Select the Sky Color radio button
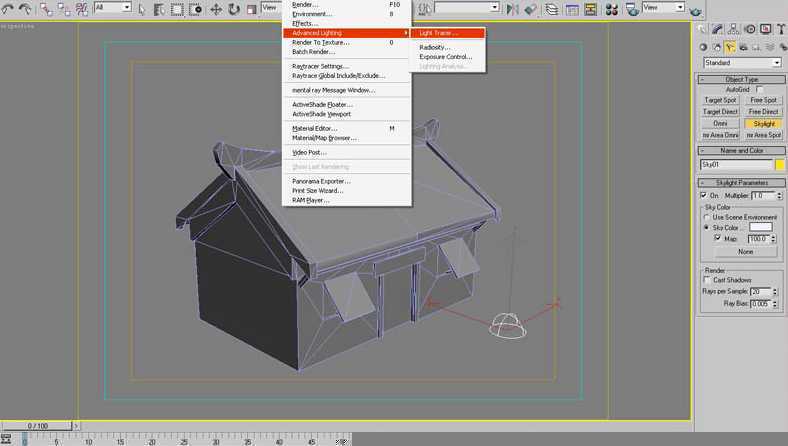This screenshot has height=446, width=788. coord(707,228)
